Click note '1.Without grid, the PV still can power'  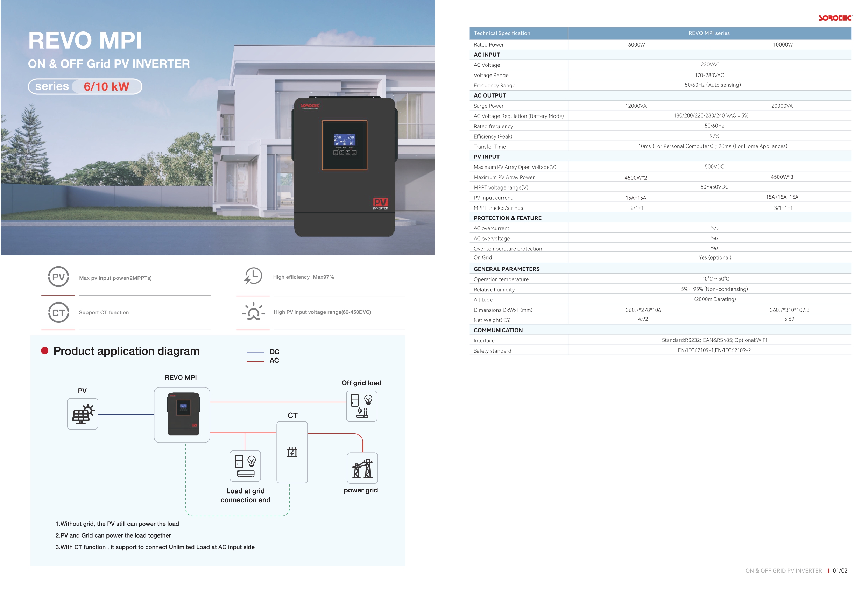(117, 524)
